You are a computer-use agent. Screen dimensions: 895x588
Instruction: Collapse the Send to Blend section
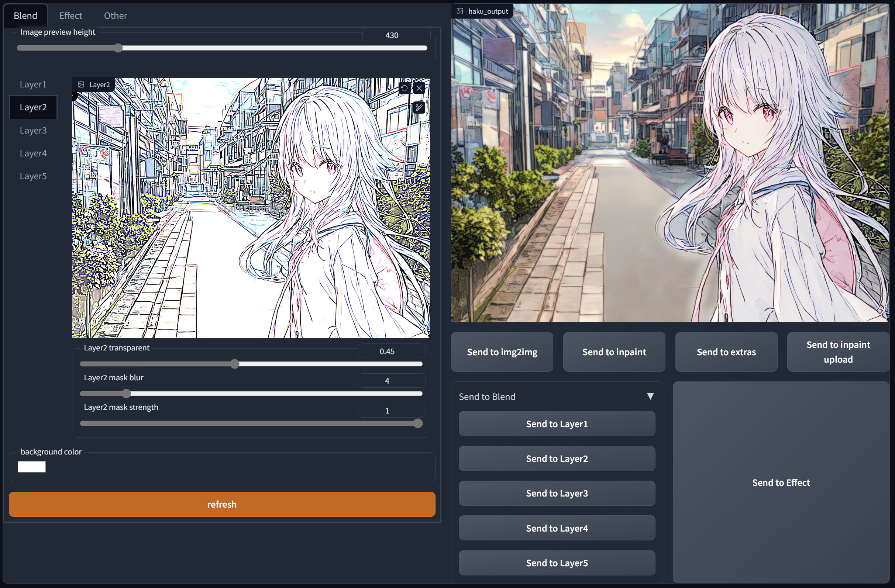pos(650,397)
